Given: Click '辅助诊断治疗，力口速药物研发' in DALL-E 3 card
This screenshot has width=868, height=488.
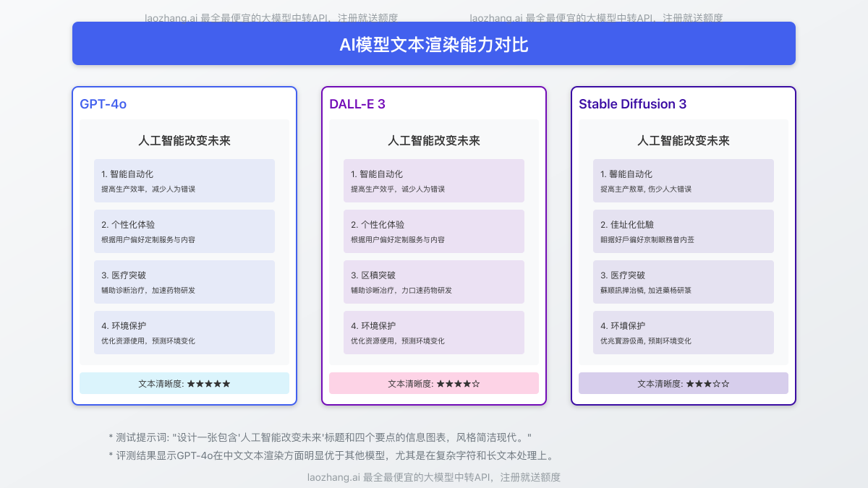Looking at the screenshot, I should 401,291.
